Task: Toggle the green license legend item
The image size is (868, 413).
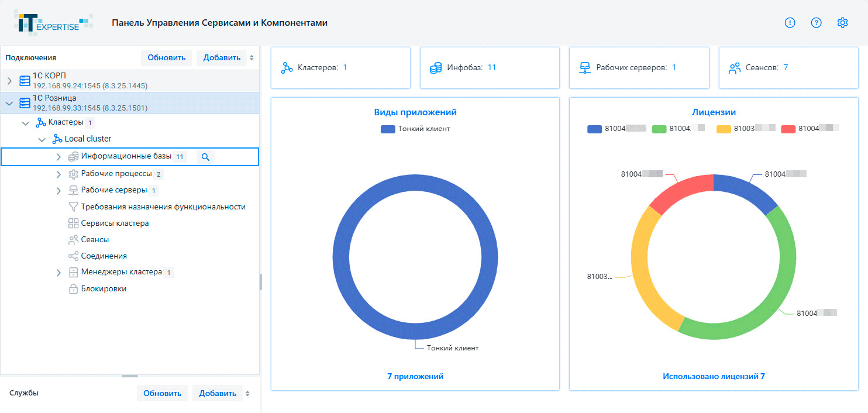Action: (678, 129)
